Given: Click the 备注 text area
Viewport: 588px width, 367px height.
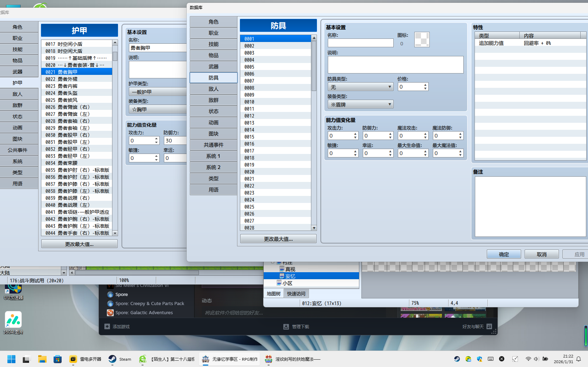Looking at the screenshot, I should click(x=530, y=206).
